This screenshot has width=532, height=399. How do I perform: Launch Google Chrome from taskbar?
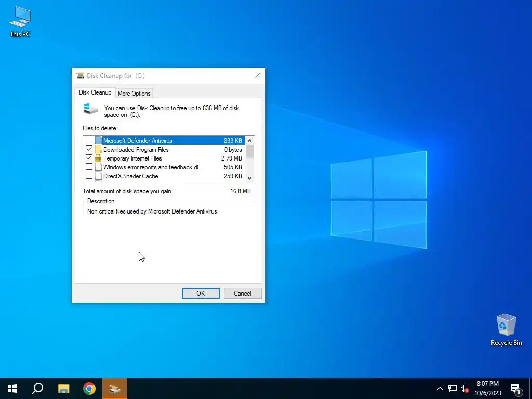[x=89, y=389]
